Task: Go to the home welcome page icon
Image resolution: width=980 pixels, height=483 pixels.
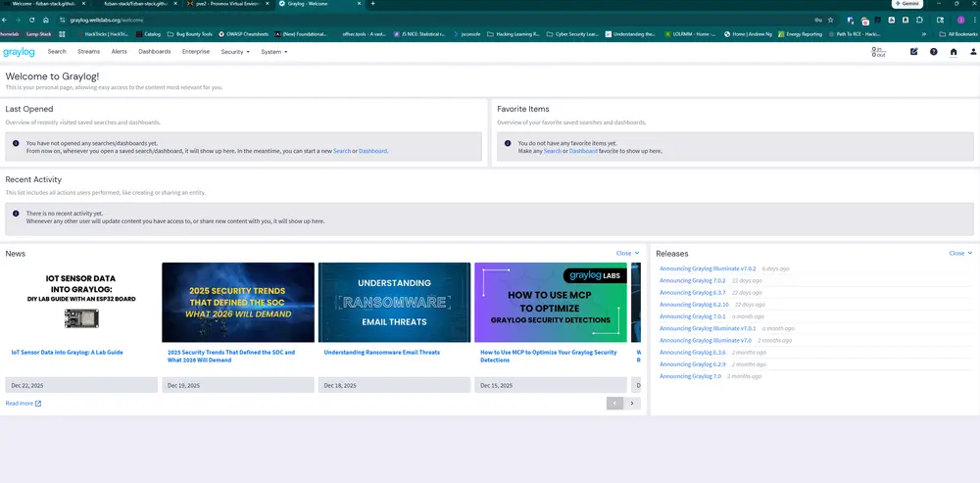Action: [954, 52]
